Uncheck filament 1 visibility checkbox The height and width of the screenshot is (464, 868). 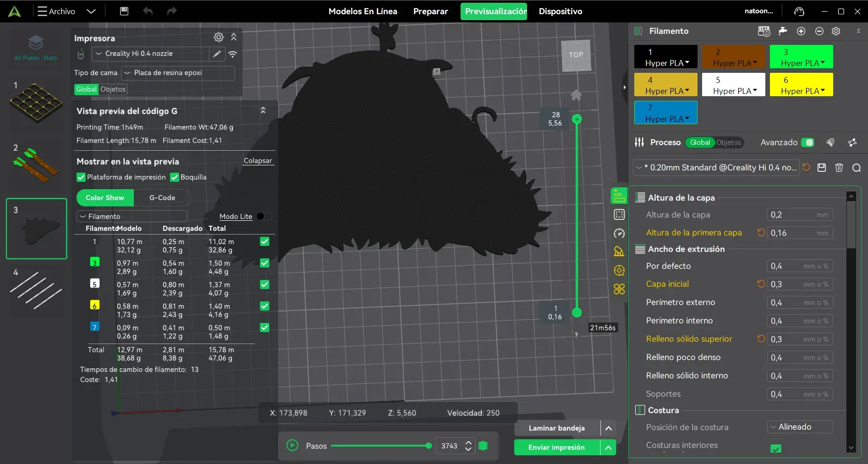pyautogui.click(x=264, y=241)
